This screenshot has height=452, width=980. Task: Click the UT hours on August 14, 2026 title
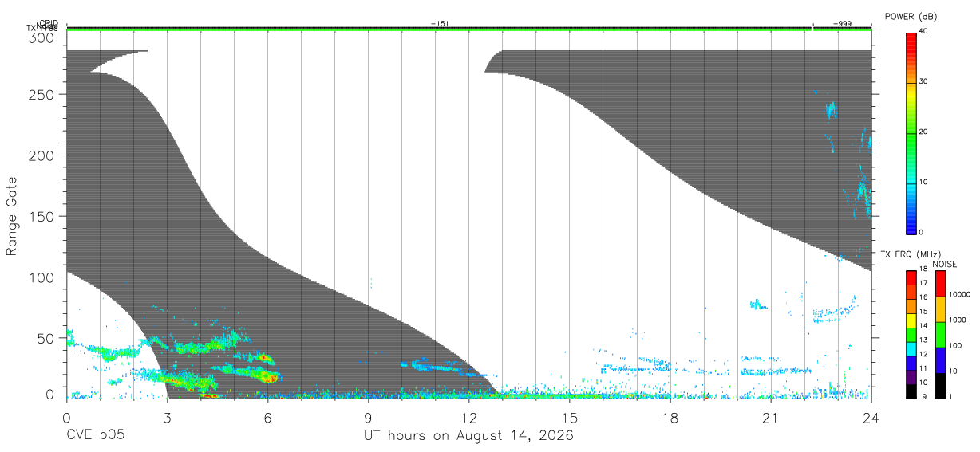point(468,436)
